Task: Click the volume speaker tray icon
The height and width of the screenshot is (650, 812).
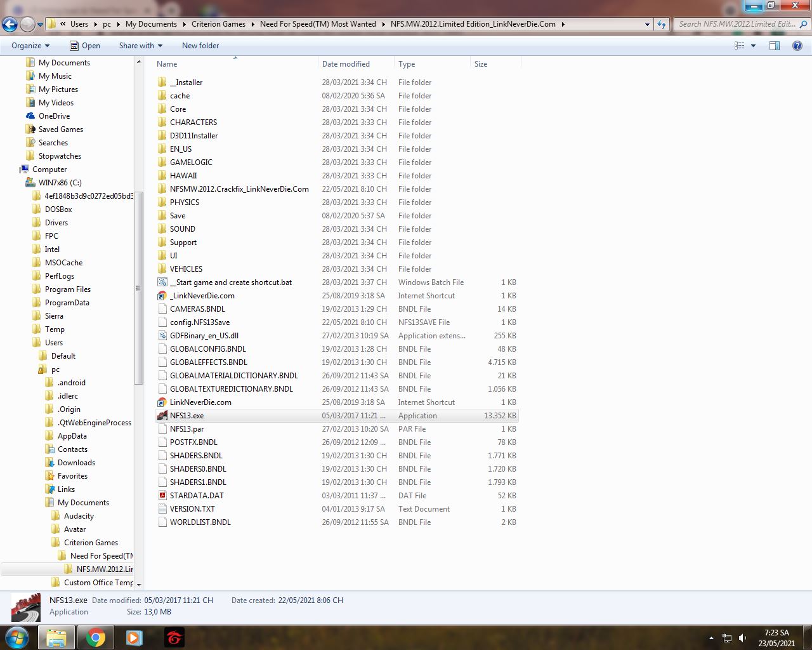Action: pyautogui.click(x=742, y=638)
